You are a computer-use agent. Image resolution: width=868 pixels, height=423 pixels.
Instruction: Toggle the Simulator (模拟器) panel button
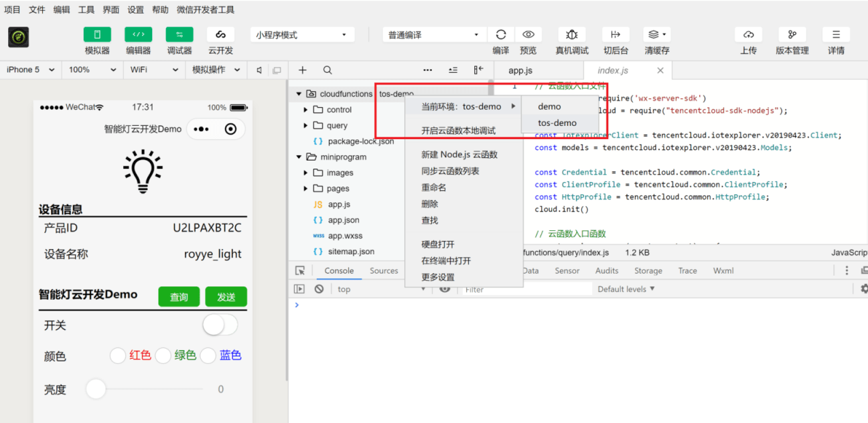[x=97, y=35]
